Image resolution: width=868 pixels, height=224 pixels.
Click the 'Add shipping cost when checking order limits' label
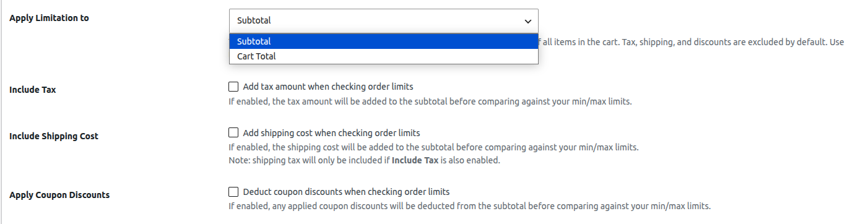331,133
